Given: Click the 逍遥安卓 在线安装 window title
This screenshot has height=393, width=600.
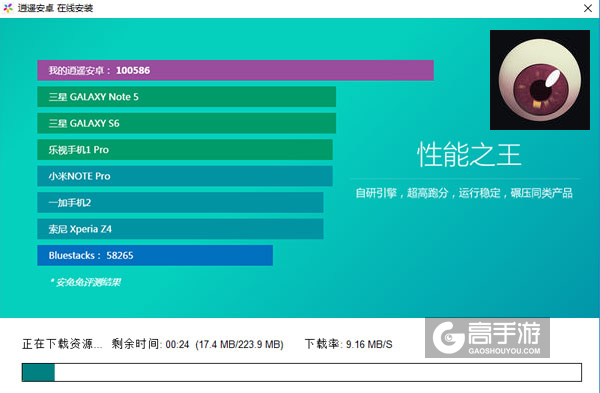Looking at the screenshot, I should tap(55, 8).
